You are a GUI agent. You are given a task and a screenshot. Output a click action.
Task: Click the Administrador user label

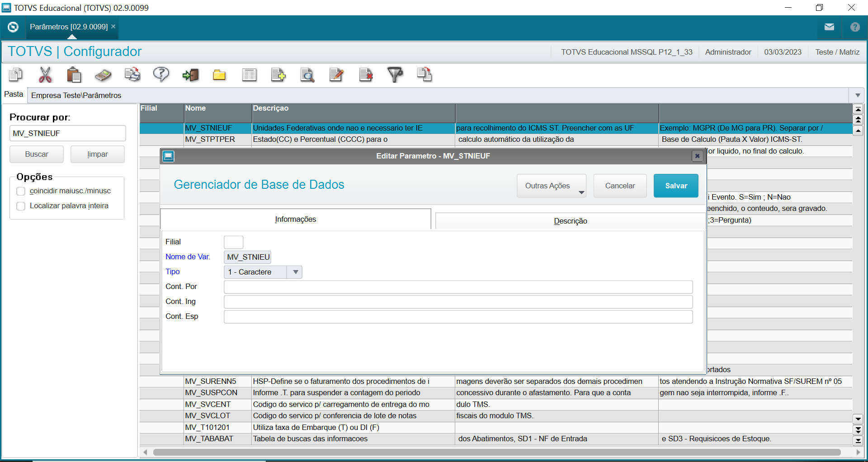click(728, 52)
